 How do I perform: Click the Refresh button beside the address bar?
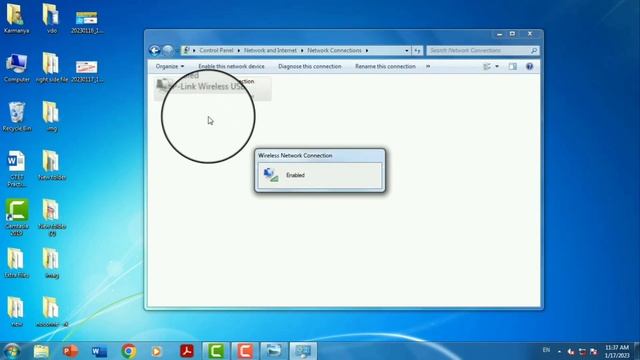tap(417, 50)
